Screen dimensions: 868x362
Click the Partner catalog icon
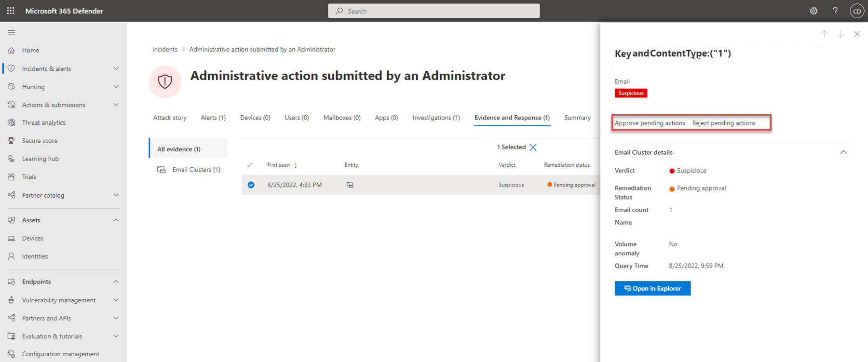coord(12,195)
